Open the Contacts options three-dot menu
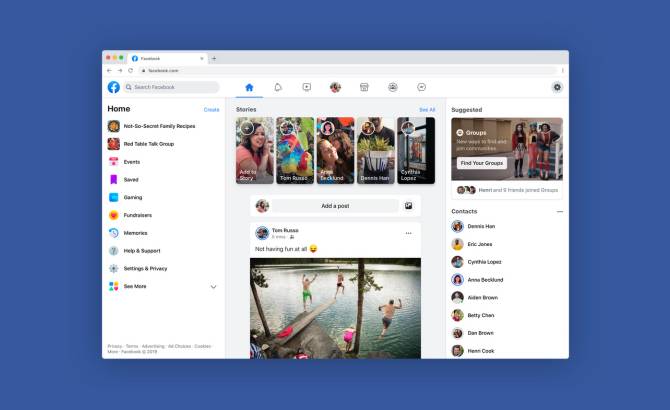Image resolution: width=670 pixels, height=410 pixels. click(559, 212)
